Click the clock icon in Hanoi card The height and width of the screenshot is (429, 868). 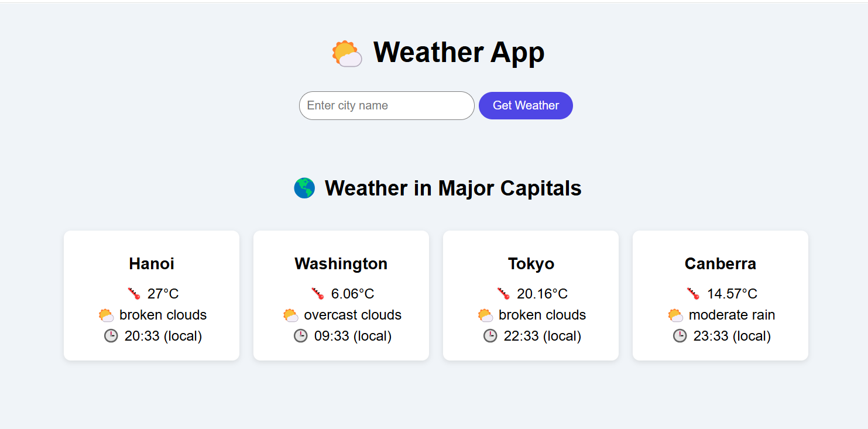111,336
